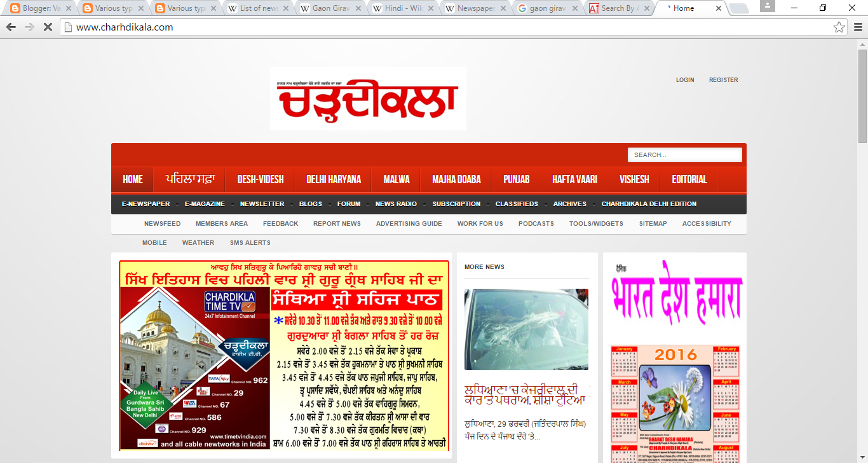Viewport: 868px width, 463px height.
Task: Click the Chrome user profile icon
Action: 768,6
